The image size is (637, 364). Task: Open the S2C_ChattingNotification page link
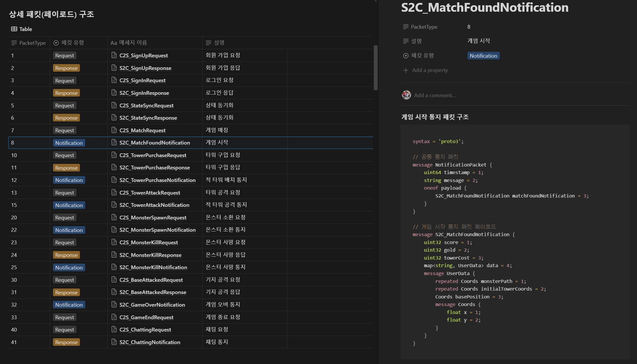(x=150, y=342)
